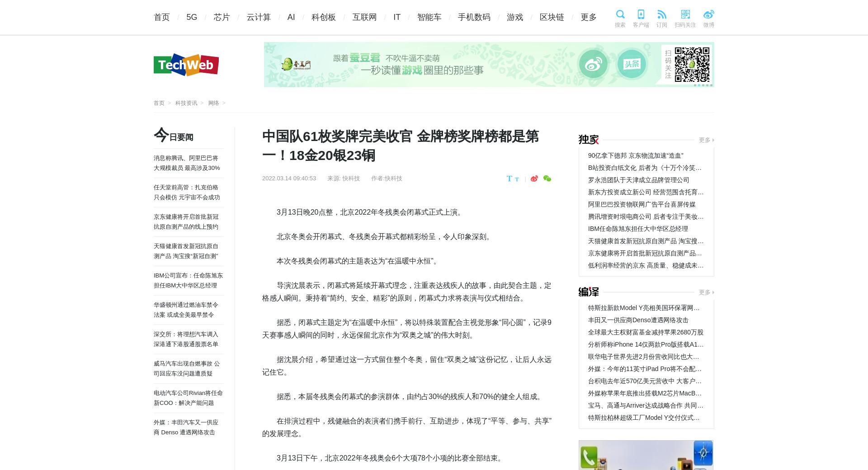Click the RSS subscribe (订阅) icon
Screen dimensions: 868x470
[x=661, y=14]
